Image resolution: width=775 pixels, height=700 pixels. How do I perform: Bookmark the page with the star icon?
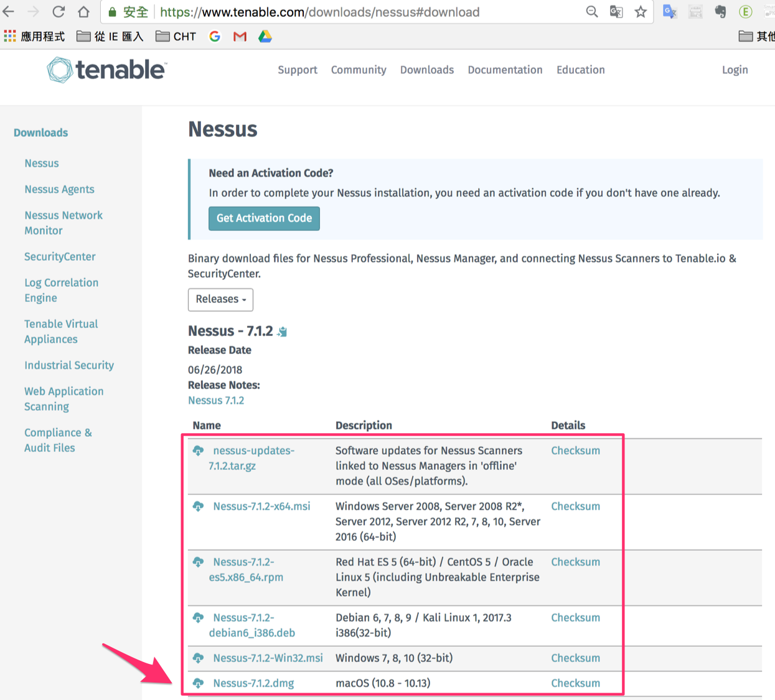[641, 12]
